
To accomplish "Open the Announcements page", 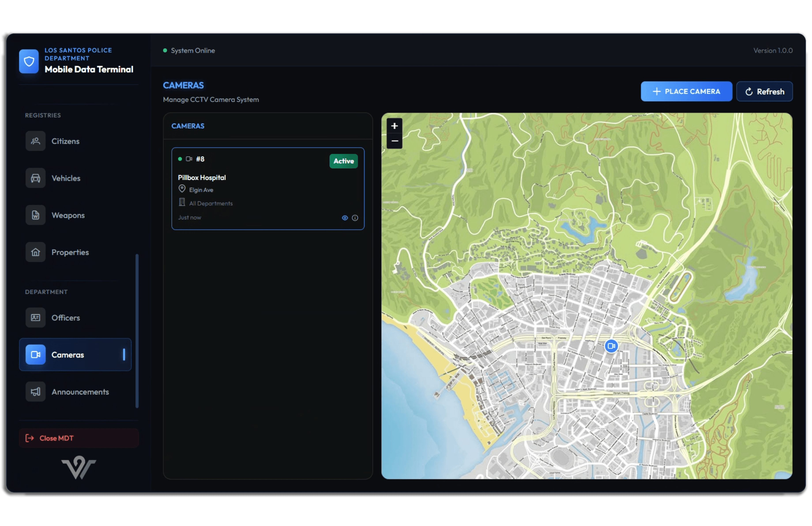I will [75, 392].
